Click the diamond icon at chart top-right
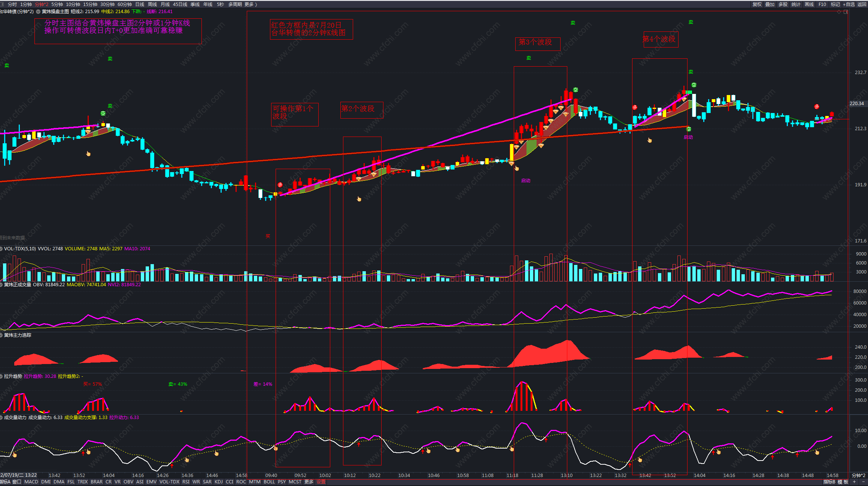The image size is (868, 486). tap(839, 12)
